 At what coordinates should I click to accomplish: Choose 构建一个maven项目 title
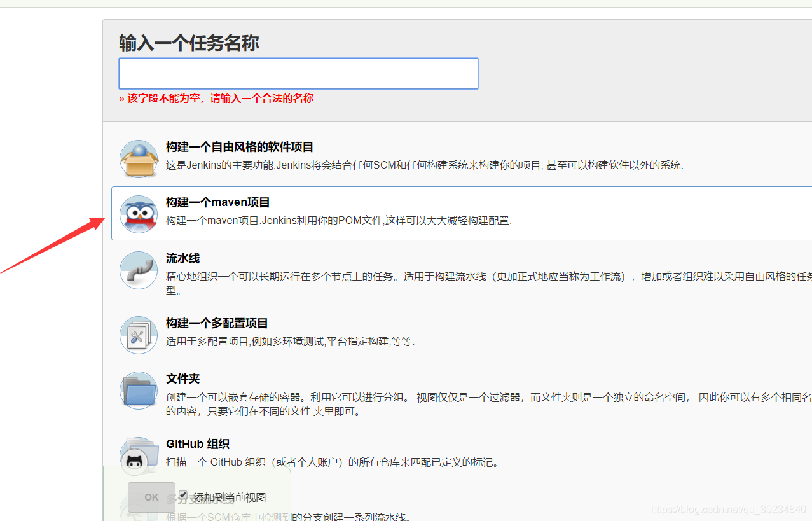[x=218, y=202]
